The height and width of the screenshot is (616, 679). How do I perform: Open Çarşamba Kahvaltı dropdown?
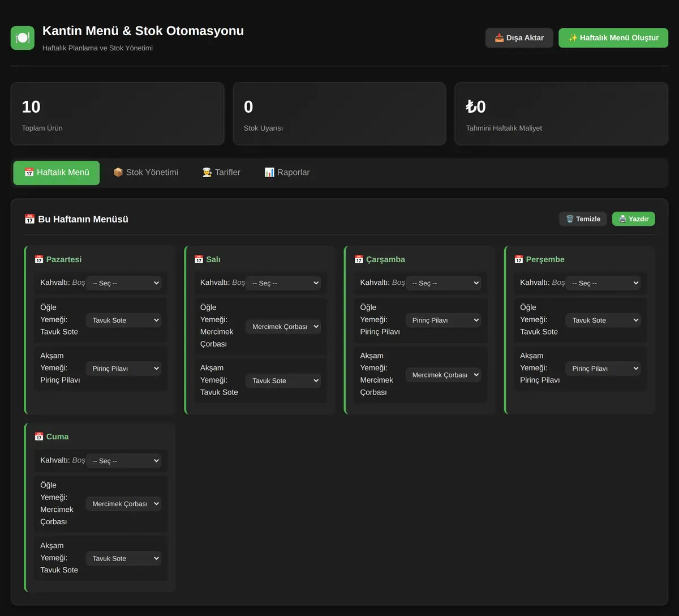click(444, 283)
